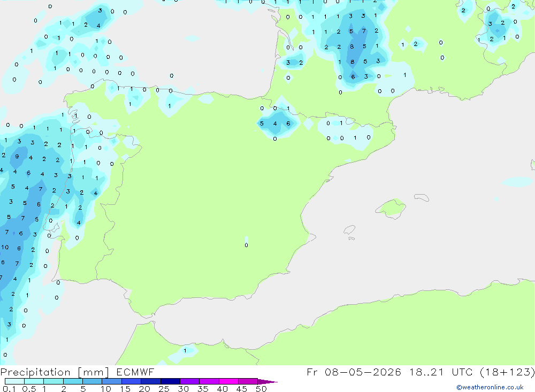Click the lone "0" value in central Spain
The width and height of the screenshot is (535, 392).
246,245
